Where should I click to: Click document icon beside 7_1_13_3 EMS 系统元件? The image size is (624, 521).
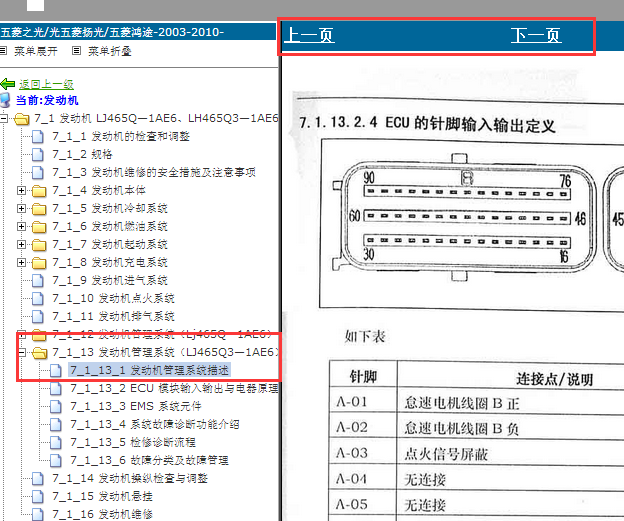[56, 406]
